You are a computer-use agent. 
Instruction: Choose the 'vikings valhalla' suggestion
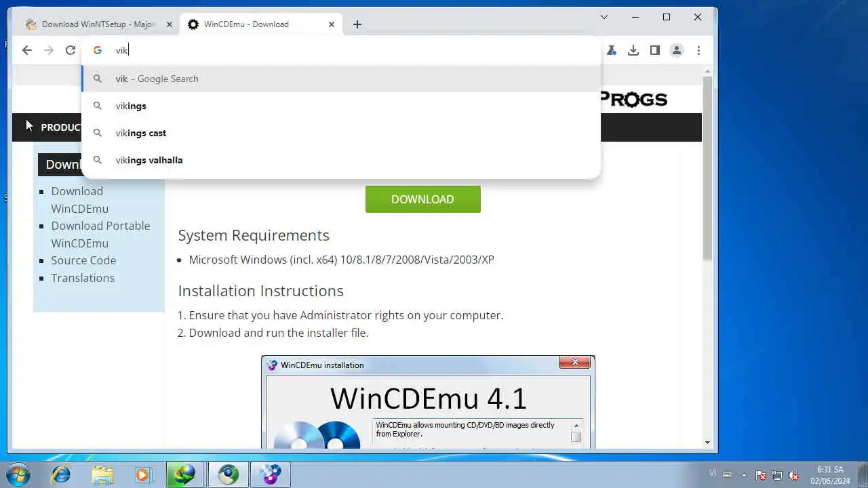[x=341, y=160]
